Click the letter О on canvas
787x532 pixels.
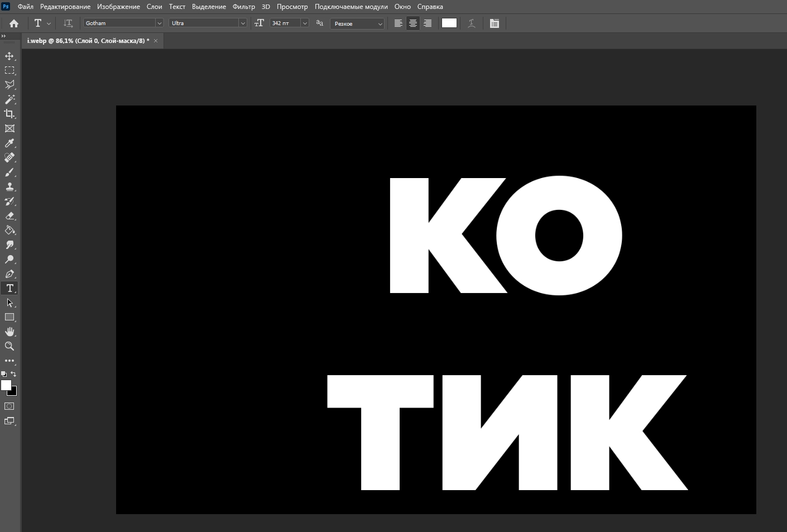click(x=559, y=236)
